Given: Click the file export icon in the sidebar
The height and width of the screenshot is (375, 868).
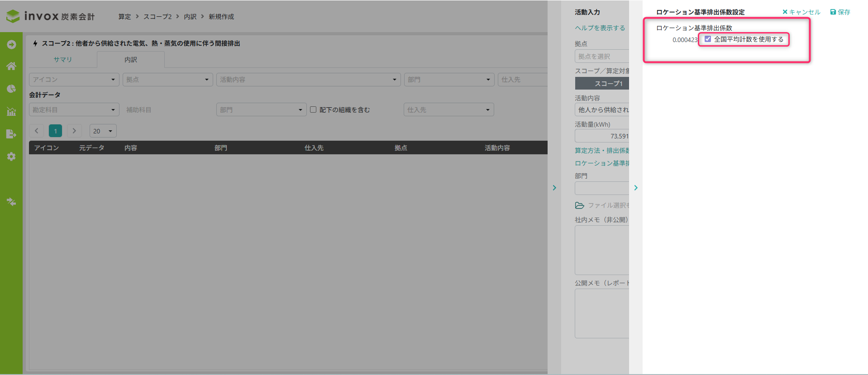Looking at the screenshot, I should coord(11,134).
